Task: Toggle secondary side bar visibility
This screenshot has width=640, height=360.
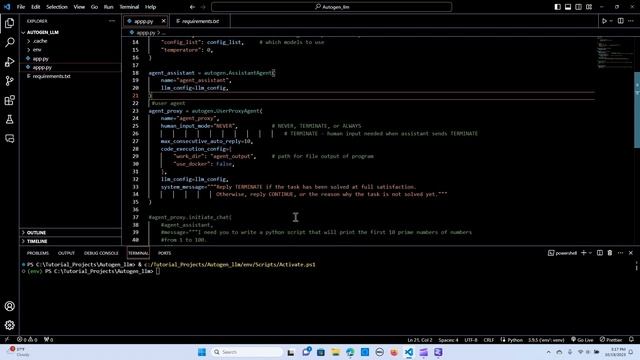Action: [578, 7]
